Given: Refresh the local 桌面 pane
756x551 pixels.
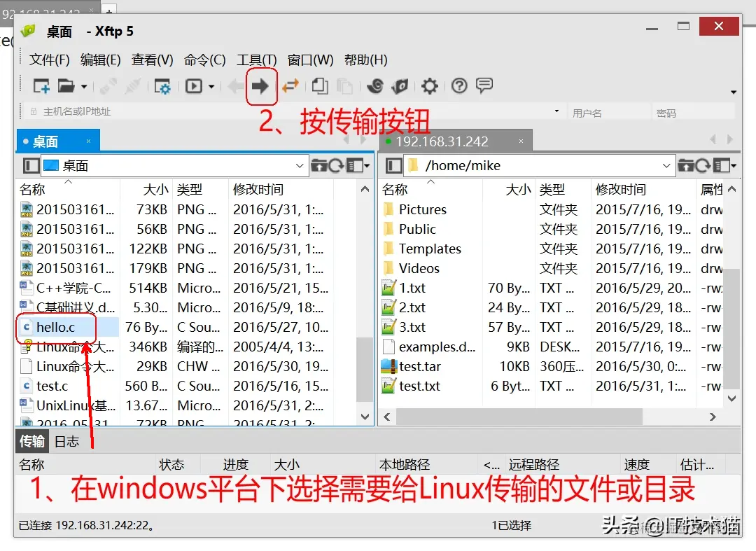Looking at the screenshot, I should (x=336, y=166).
